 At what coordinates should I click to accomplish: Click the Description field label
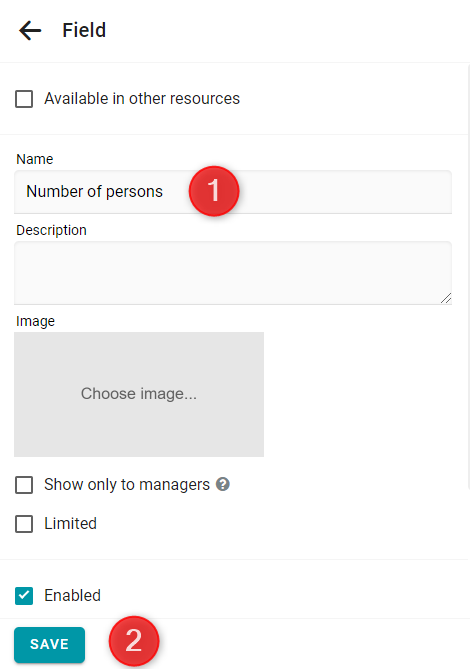pos(52,230)
